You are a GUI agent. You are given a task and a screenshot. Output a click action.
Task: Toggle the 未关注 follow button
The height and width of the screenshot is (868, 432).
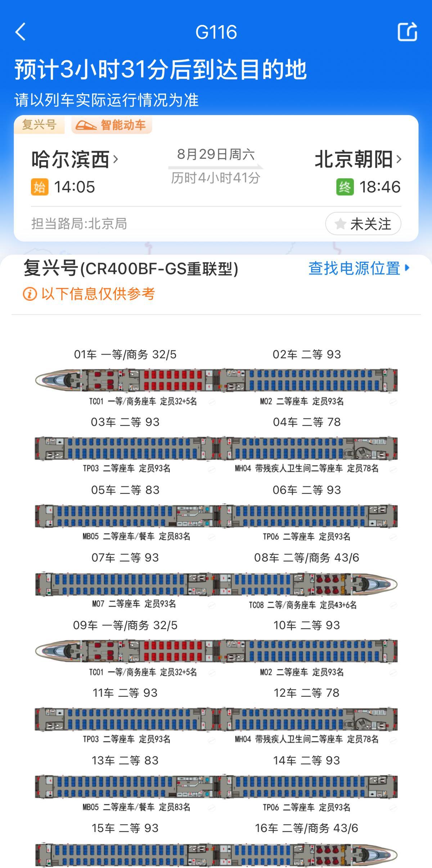[363, 224]
